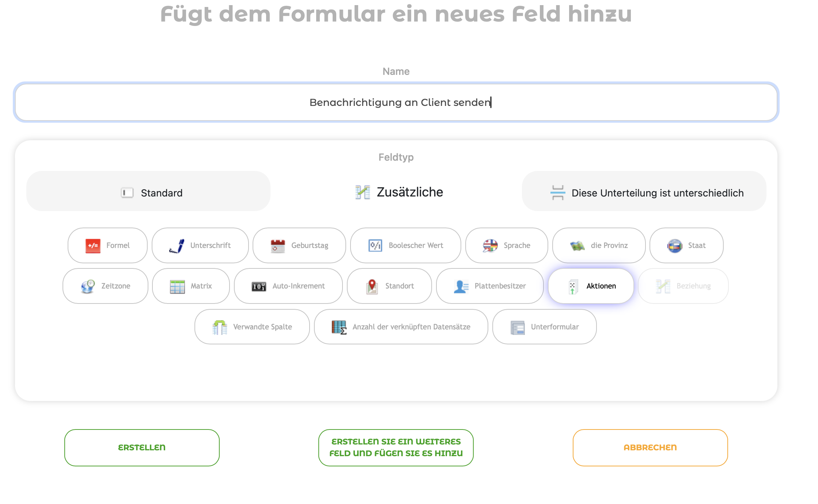The image size is (818, 504).
Task: Select Anzahl der verknüpften Datensätze label
Action: pyautogui.click(x=411, y=327)
